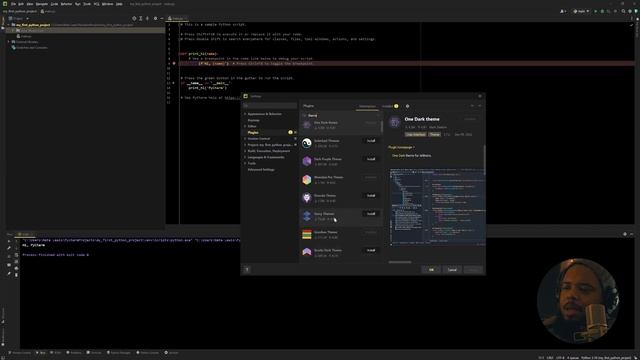Expand Appearance & Behavior in Settings tree
The height and width of the screenshot is (360, 640).
(x=245, y=114)
